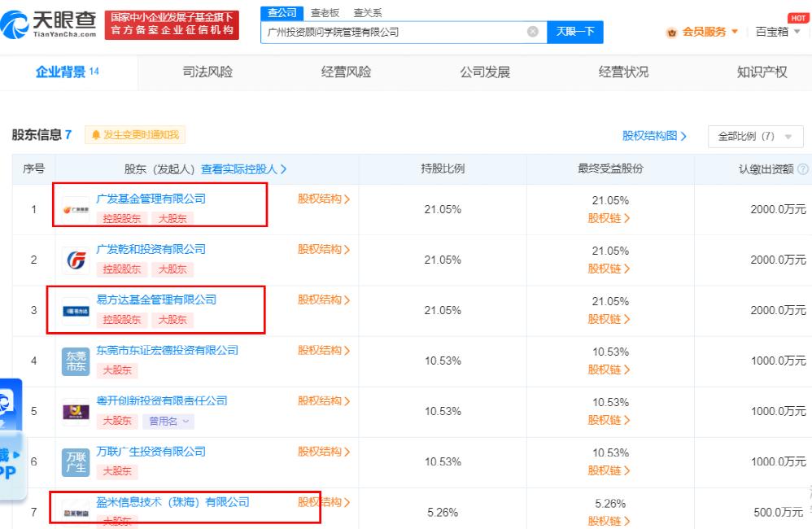Open 股权结构 for 易方达基金管理有限公司
The width and height of the screenshot is (812, 529).
pyautogui.click(x=324, y=300)
